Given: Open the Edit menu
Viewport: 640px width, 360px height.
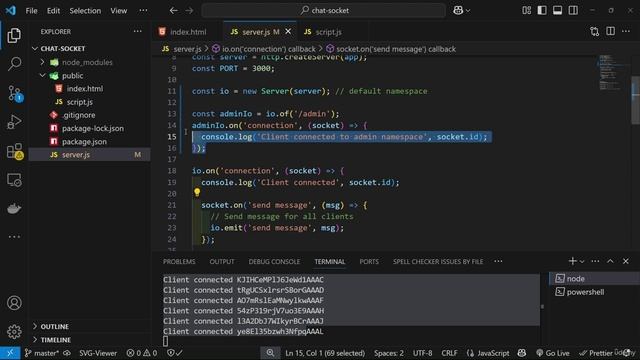Looking at the screenshot, I should (x=53, y=11).
